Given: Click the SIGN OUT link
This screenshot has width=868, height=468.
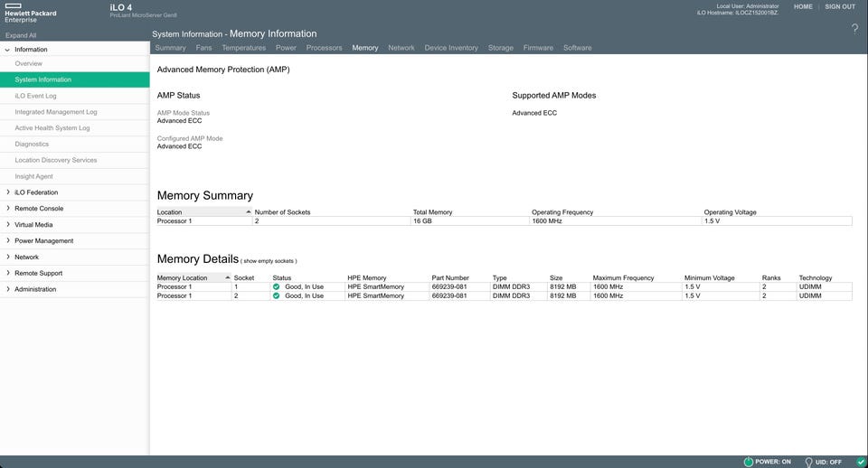Looking at the screenshot, I should click(840, 7).
